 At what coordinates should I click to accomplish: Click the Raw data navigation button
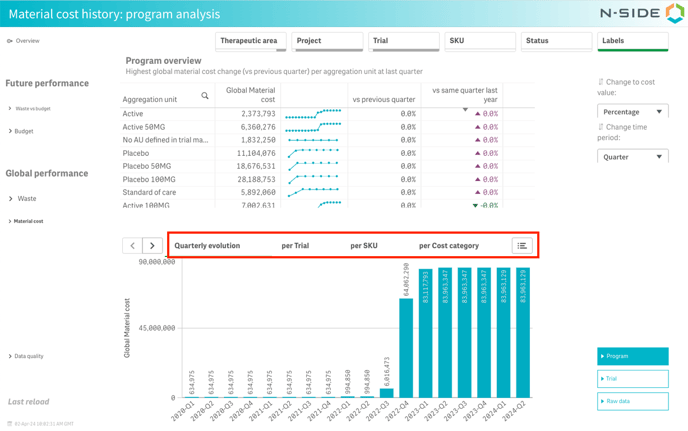coord(632,401)
